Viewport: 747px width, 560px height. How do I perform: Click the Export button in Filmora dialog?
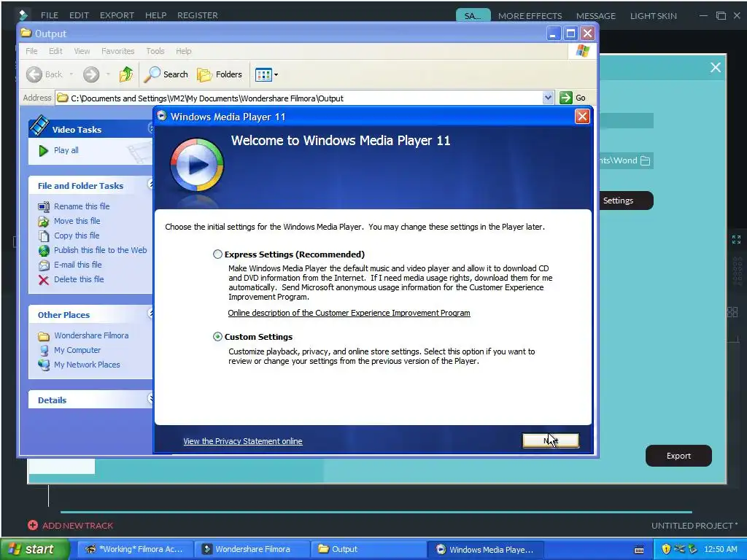(678, 456)
